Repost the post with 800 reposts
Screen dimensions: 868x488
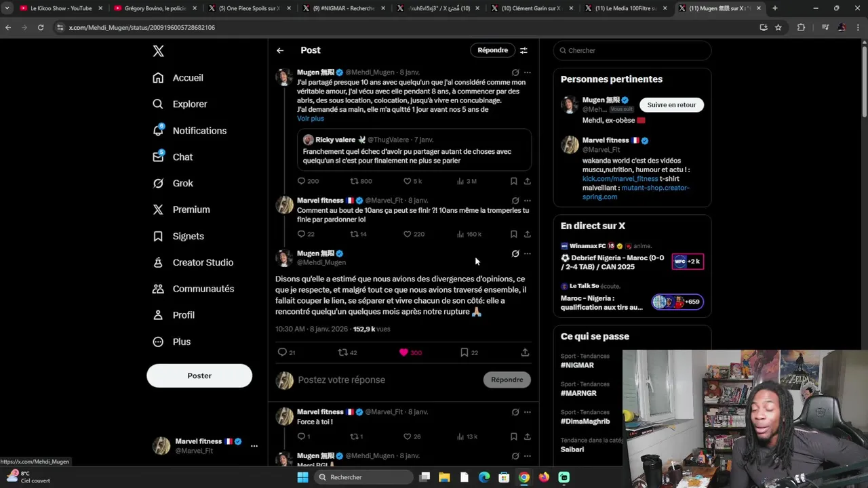[361, 181]
